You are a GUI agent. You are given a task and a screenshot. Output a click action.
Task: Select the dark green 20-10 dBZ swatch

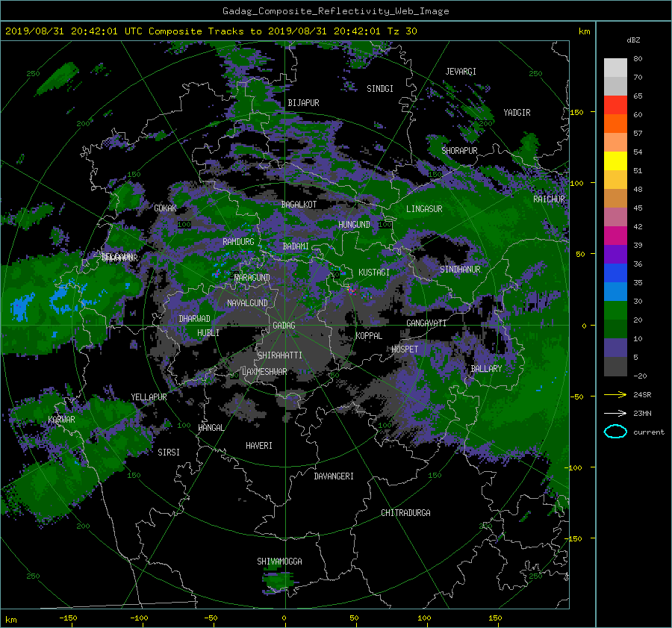pos(615,329)
